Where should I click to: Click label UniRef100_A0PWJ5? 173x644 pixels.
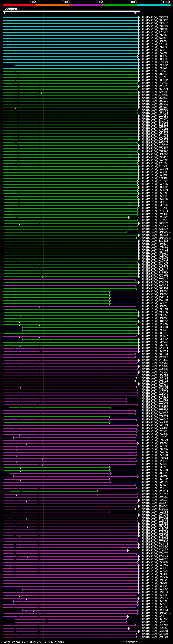pos(155,336)
